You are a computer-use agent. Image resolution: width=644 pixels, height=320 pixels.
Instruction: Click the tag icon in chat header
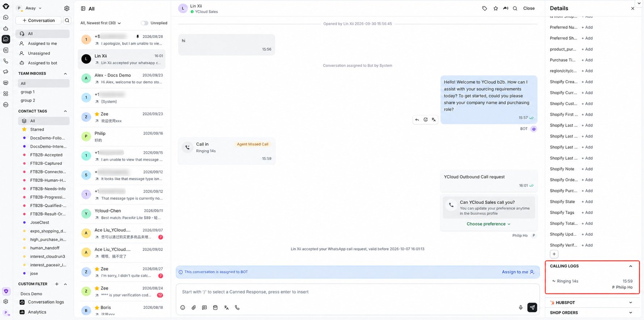pos(484,8)
